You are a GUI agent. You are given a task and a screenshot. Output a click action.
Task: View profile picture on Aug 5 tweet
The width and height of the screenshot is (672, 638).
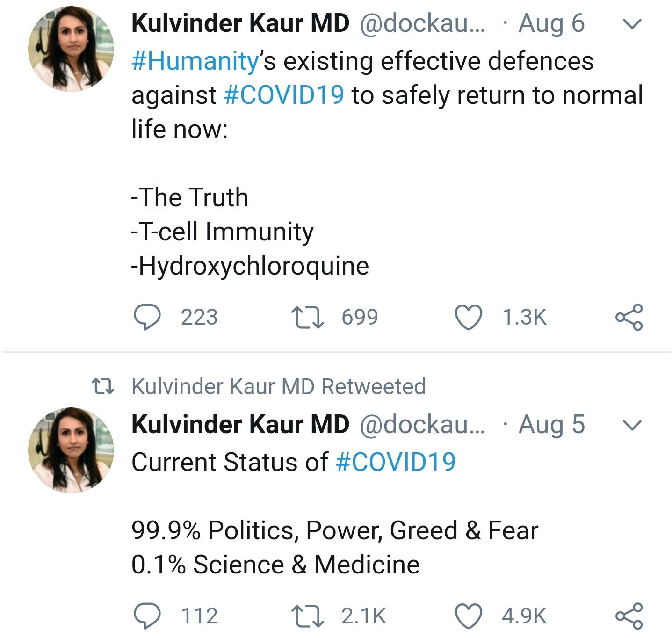click(x=71, y=450)
